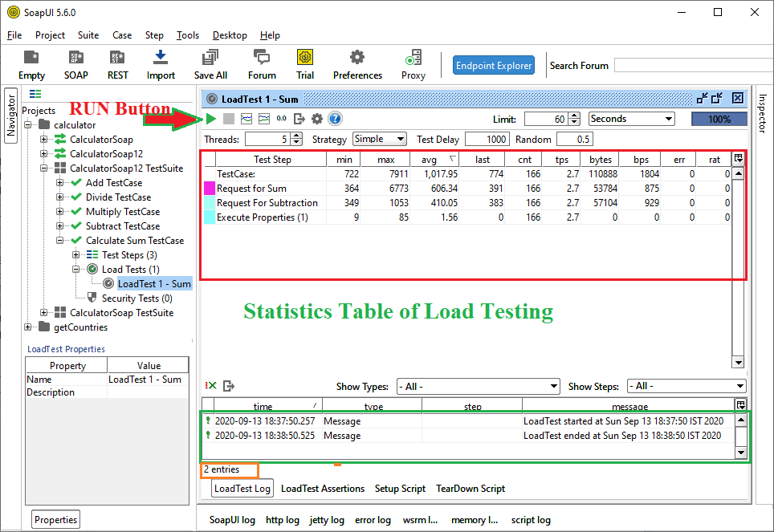Create a new SOAP project
This screenshot has width=774, height=532.
point(76,65)
